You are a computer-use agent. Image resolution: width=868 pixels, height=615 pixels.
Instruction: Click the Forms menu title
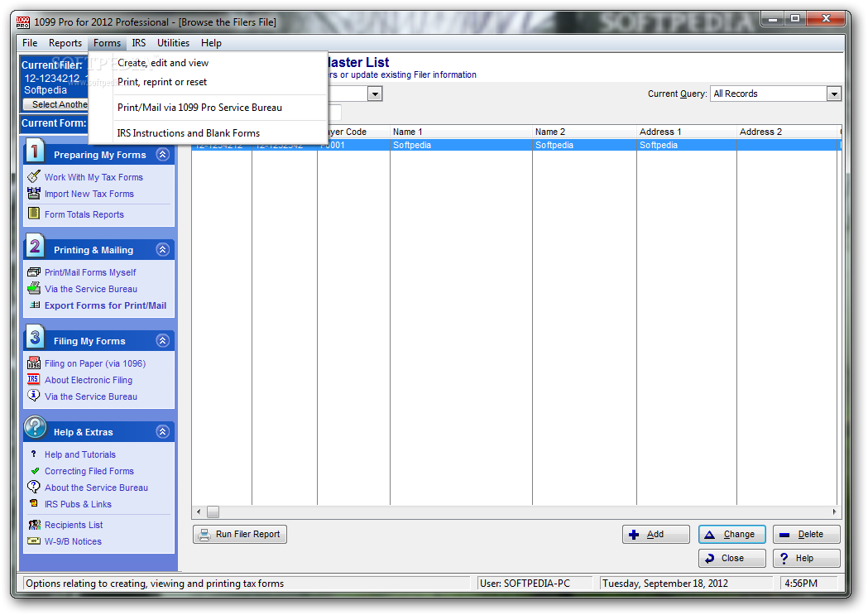coord(107,42)
